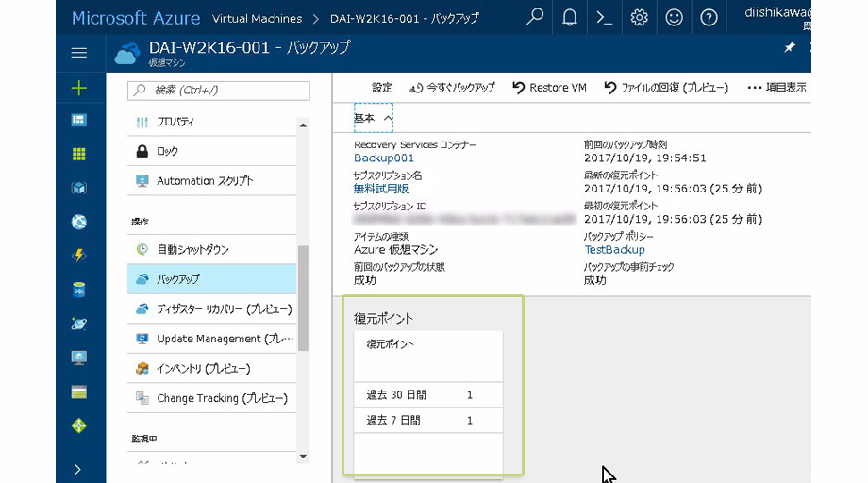
Task: Click the menu scrollbar down arrow
Action: tap(303, 457)
